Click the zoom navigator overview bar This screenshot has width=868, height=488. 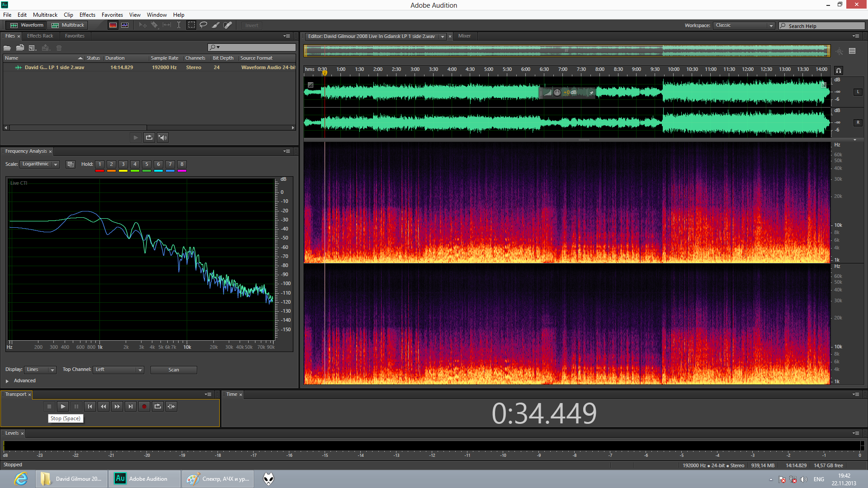point(567,51)
